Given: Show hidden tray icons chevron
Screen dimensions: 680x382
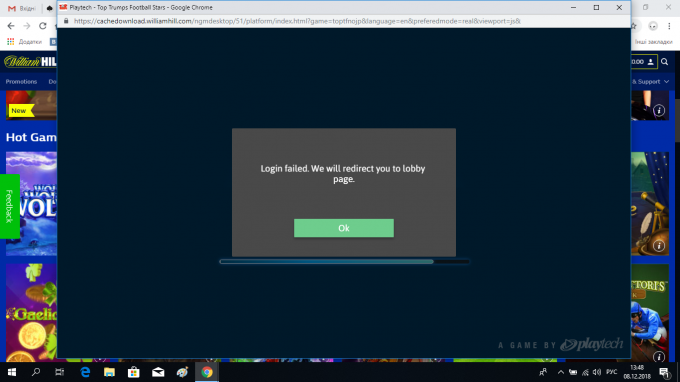Looking at the screenshot, I should coord(561,372).
